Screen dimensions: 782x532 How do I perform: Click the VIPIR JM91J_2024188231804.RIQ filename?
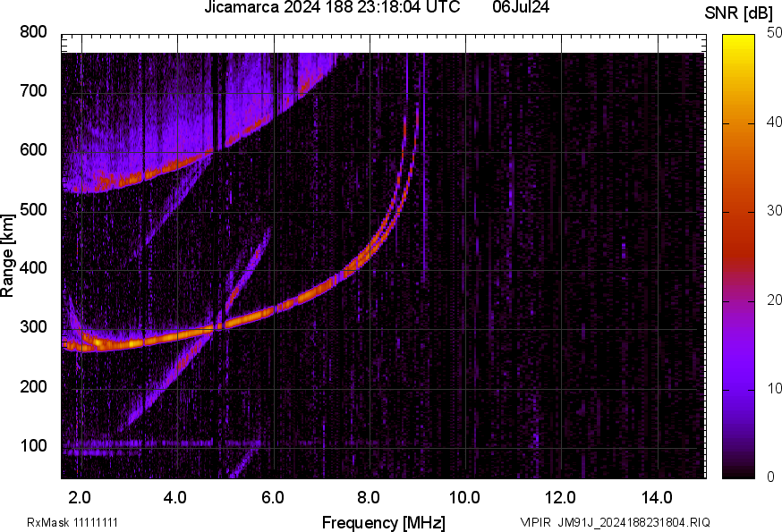615,522
